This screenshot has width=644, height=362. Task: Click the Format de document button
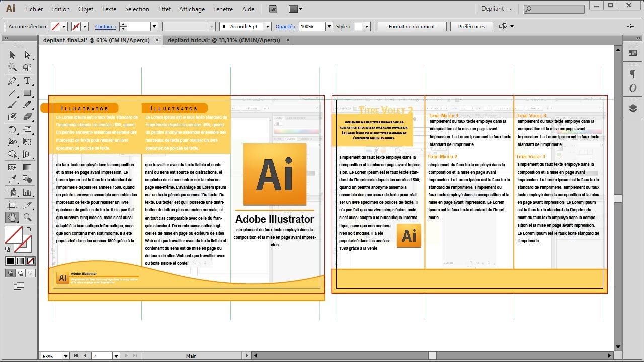412,26
